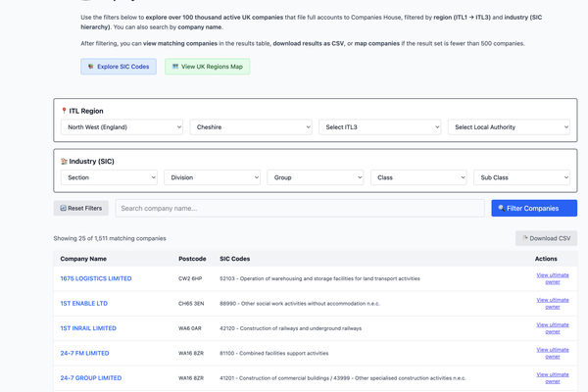Expand the SIC Section dropdown
Image resolution: width=588 pixels, height=392 pixels.
click(x=109, y=177)
